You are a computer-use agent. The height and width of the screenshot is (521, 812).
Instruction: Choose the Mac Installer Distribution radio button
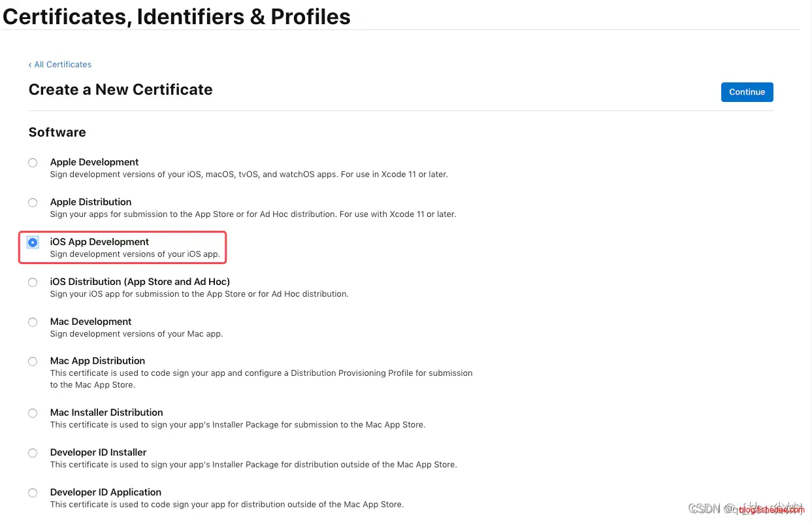click(x=33, y=413)
